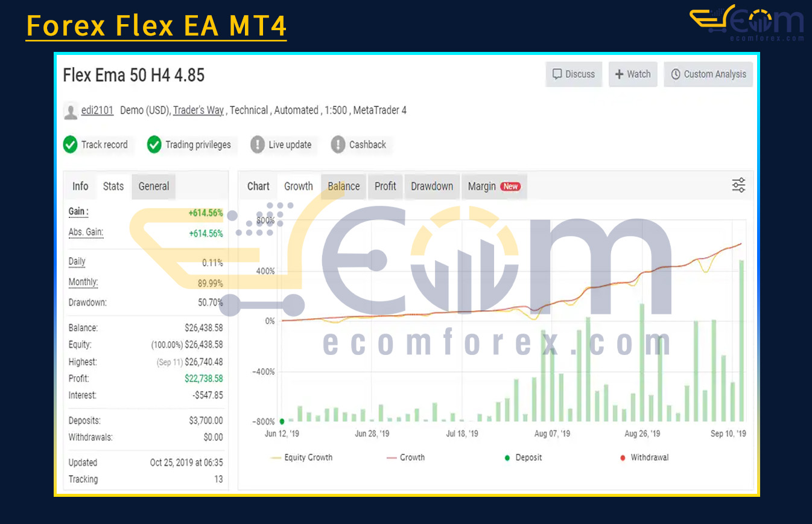Image resolution: width=812 pixels, height=524 pixels.
Task: Click the Deposits value $3,700.00
Action: coord(206,421)
